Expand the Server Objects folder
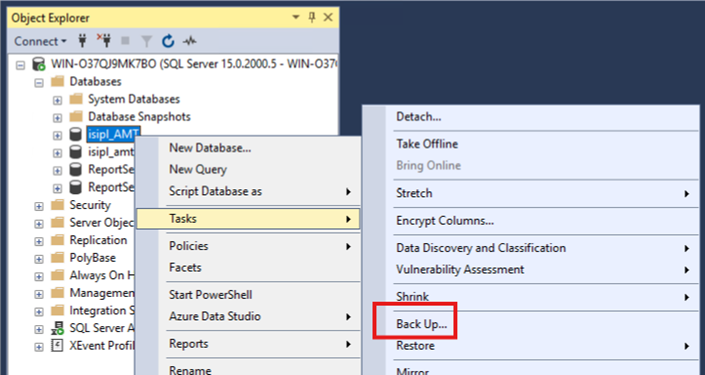 (x=39, y=224)
